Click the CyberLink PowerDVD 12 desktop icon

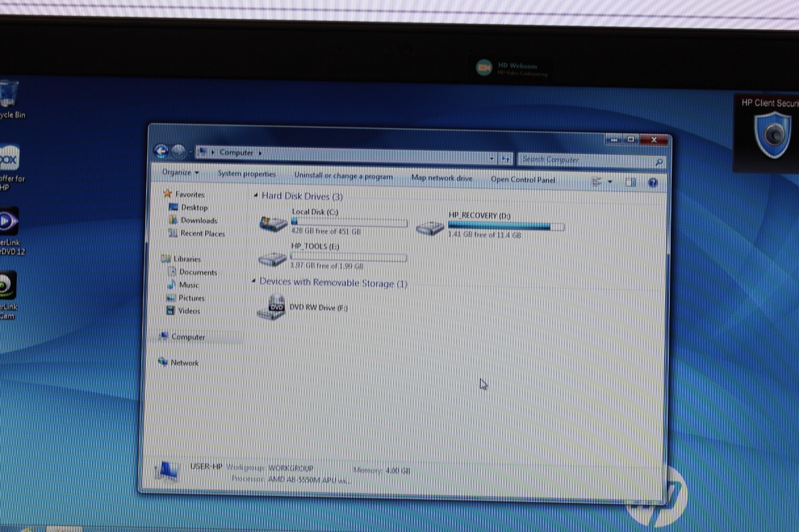(x=8, y=221)
